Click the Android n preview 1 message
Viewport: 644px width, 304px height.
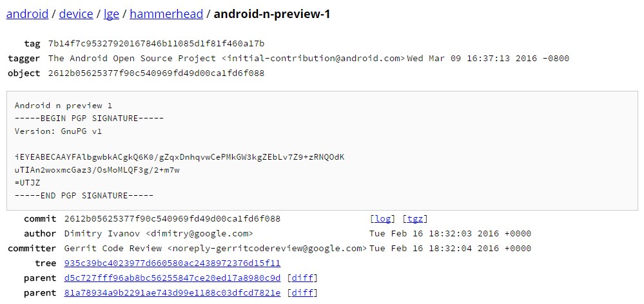pos(63,106)
